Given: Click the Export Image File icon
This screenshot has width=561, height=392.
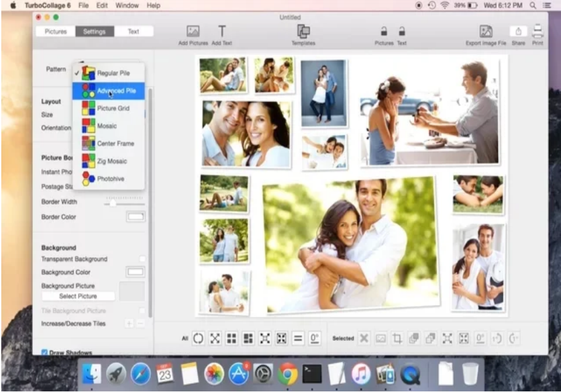Looking at the screenshot, I should click(486, 32).
